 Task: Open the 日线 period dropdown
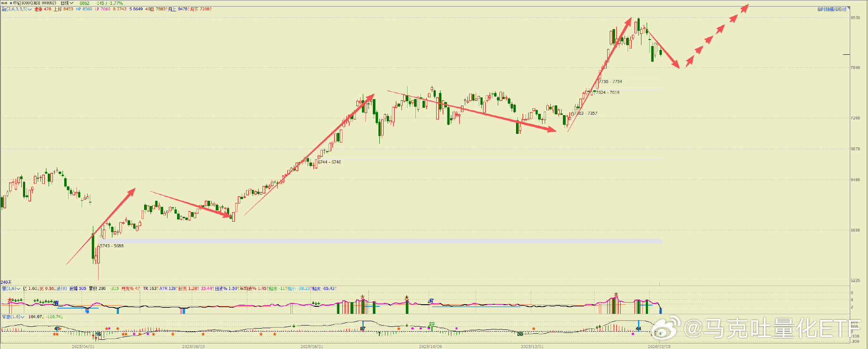(66, 3)
